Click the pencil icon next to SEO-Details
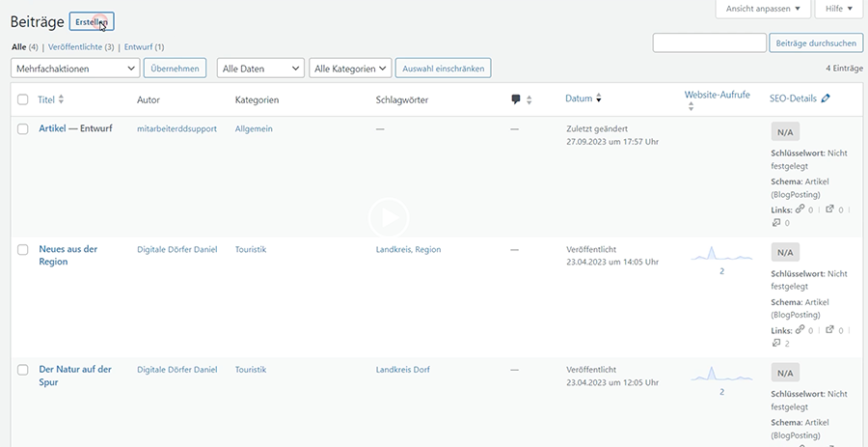Viewport: 868px width, 447px height. tap(826, 98)
